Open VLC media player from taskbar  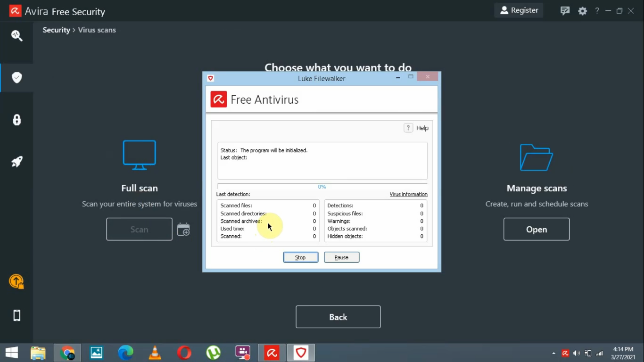[x=155, y=353]
